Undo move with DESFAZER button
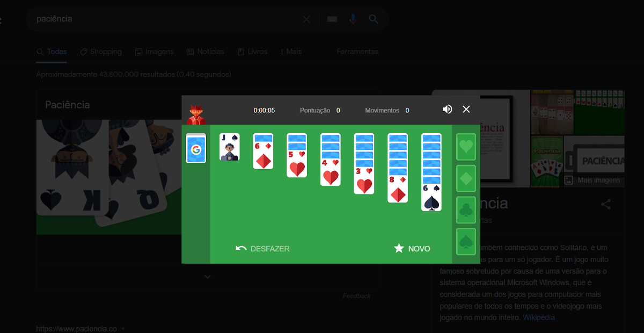The height and width of the screenshot is (333, 644). (263, 249)
